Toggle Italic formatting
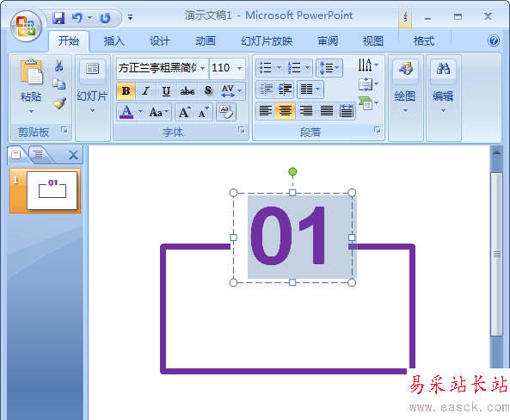 (145, 91)
